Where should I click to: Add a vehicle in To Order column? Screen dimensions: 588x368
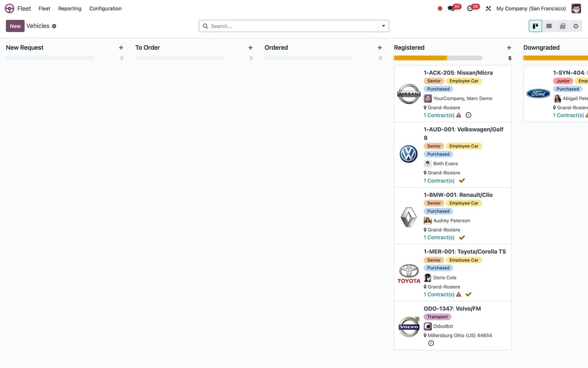coord(250,48)
